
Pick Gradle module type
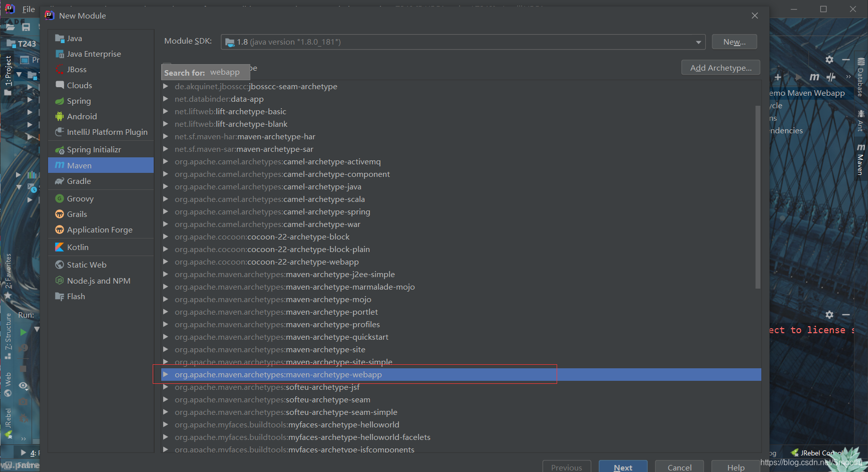[x=79, y=181]
